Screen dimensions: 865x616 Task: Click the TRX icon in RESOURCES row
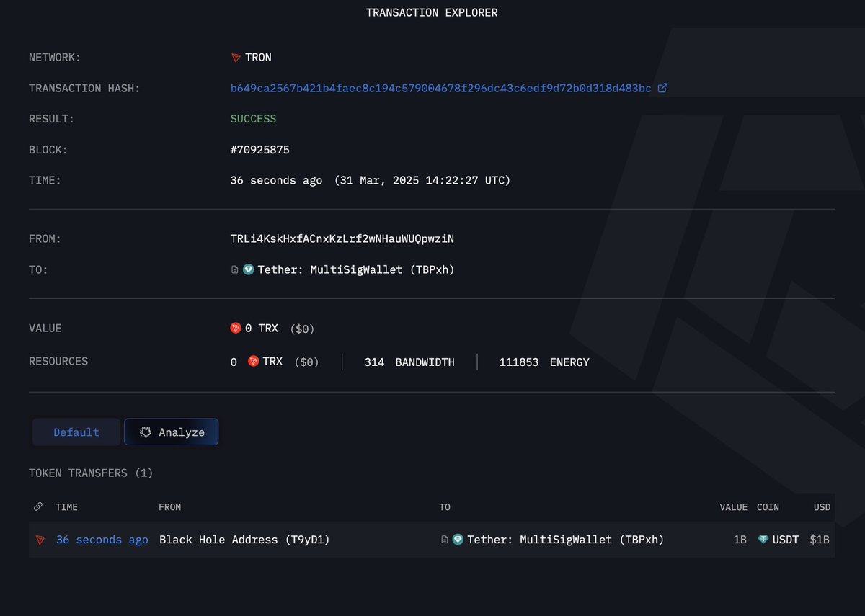[253, 362]
